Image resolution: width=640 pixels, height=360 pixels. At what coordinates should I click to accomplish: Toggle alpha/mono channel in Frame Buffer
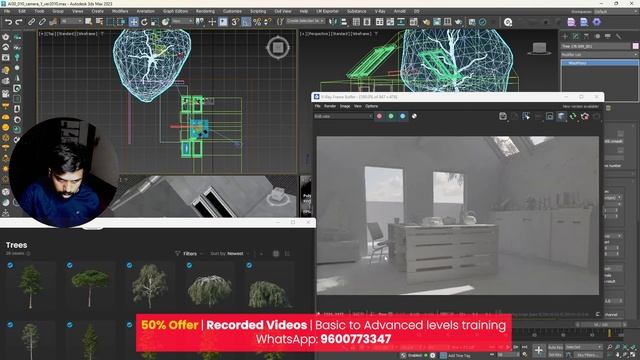point(414,116)
